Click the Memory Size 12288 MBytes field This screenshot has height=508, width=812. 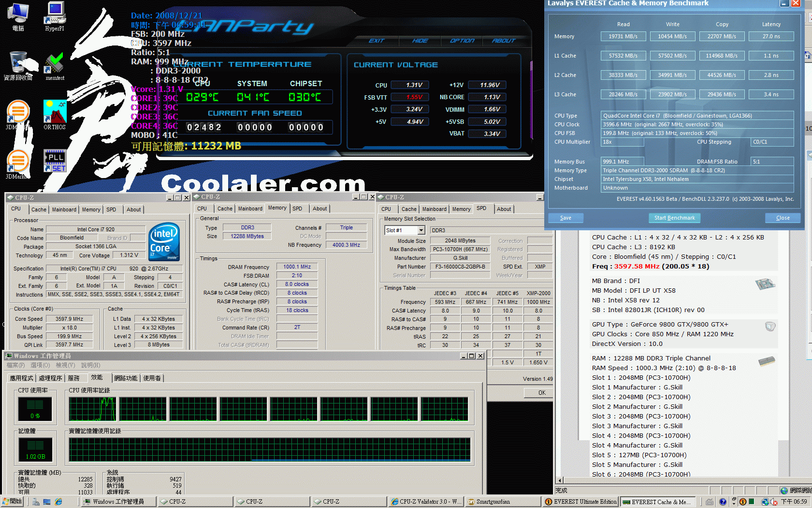247,236
